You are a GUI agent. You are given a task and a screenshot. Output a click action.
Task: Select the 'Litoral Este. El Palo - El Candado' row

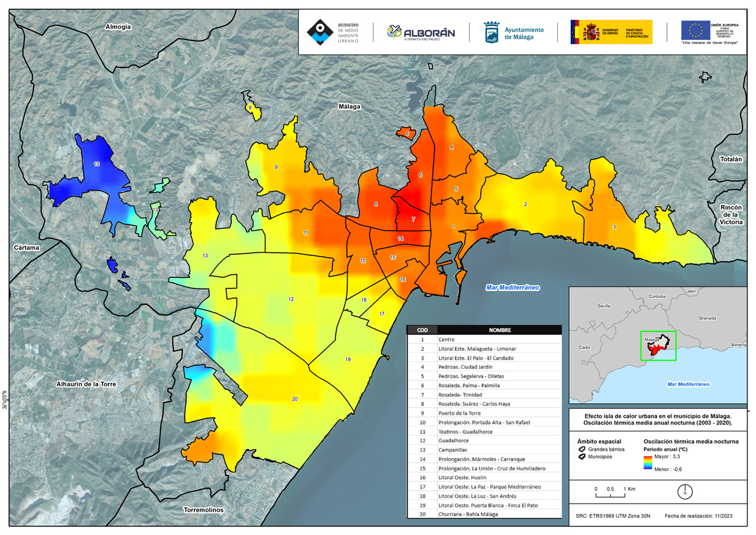(484, 358)
